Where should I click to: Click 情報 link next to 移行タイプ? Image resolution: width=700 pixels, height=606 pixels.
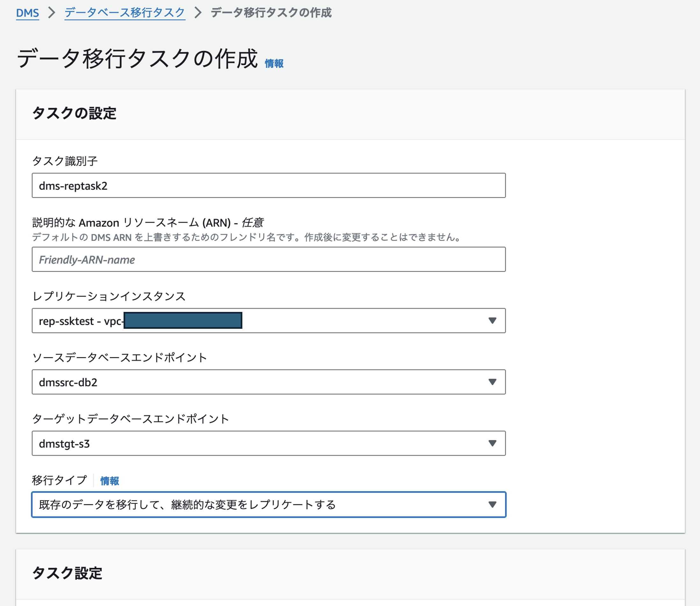110,481
